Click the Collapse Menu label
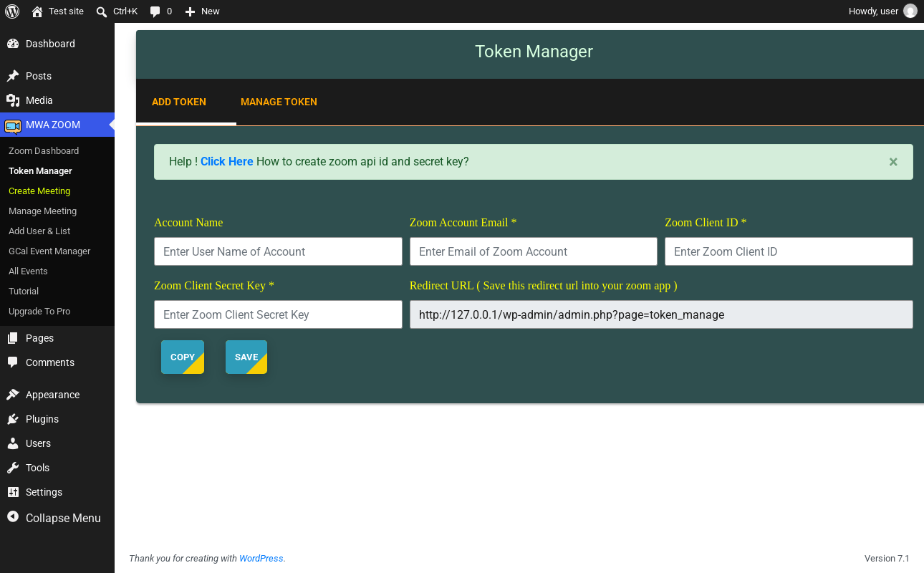924x573 pixels. [63, 518]
